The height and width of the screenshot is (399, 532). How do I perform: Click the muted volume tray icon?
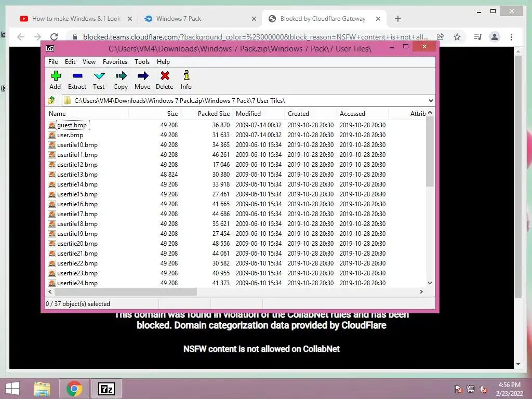pos(483,389)
